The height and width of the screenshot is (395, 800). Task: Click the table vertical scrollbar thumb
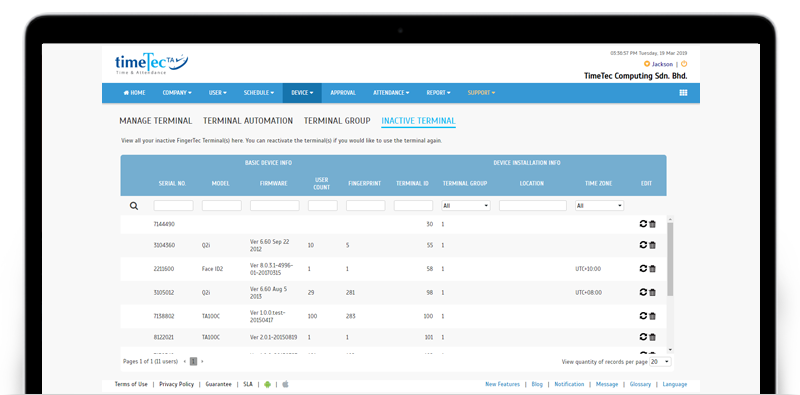670,259
